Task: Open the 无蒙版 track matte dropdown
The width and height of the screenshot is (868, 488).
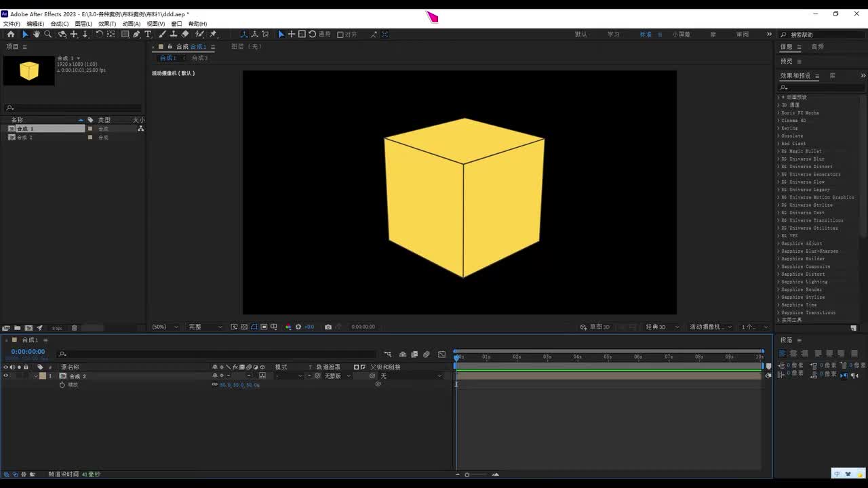Action: coord(337,375)
